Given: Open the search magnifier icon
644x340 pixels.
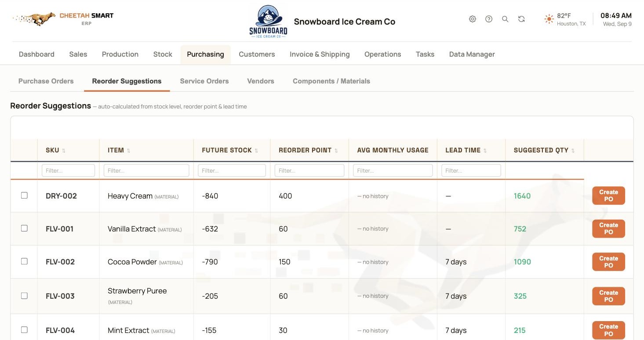Looking at the screenshot, I should click(505, 19).
